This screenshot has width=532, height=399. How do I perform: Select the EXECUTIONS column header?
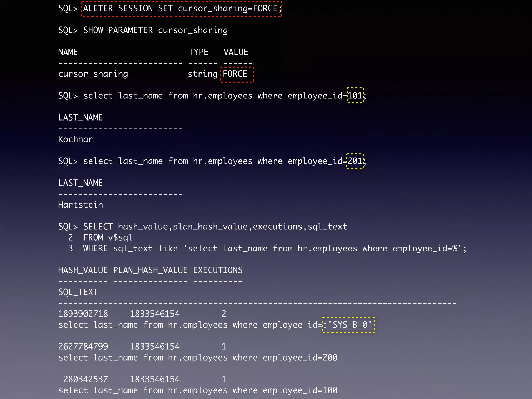tap(218, 270)
